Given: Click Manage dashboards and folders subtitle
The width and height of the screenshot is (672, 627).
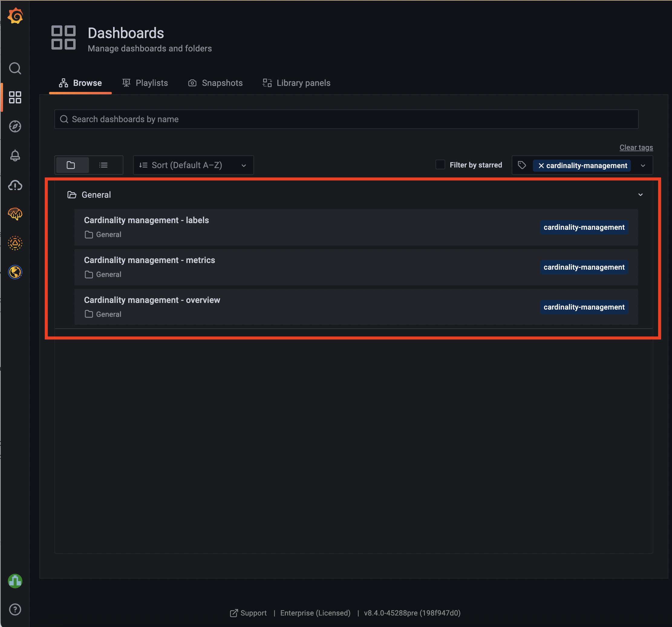Looking at the screenshot, I should coord(150,48).
